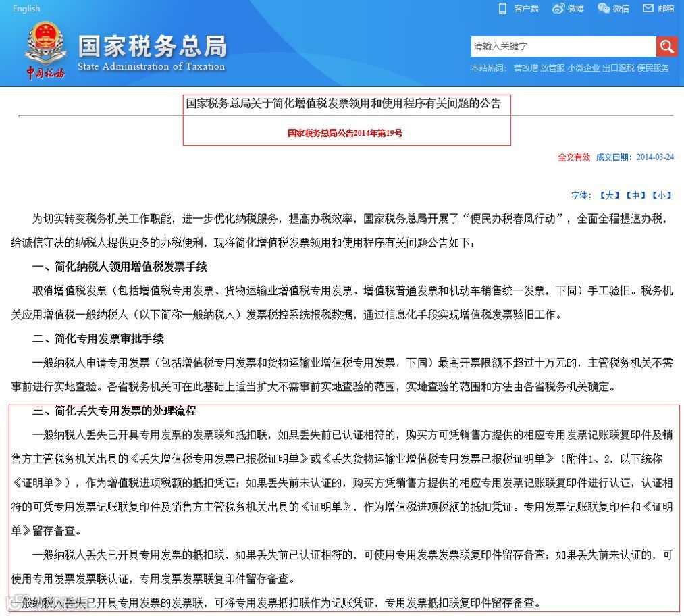Open hot keyword 便民服务
This screenshot has height=616, width=684.
652,68
